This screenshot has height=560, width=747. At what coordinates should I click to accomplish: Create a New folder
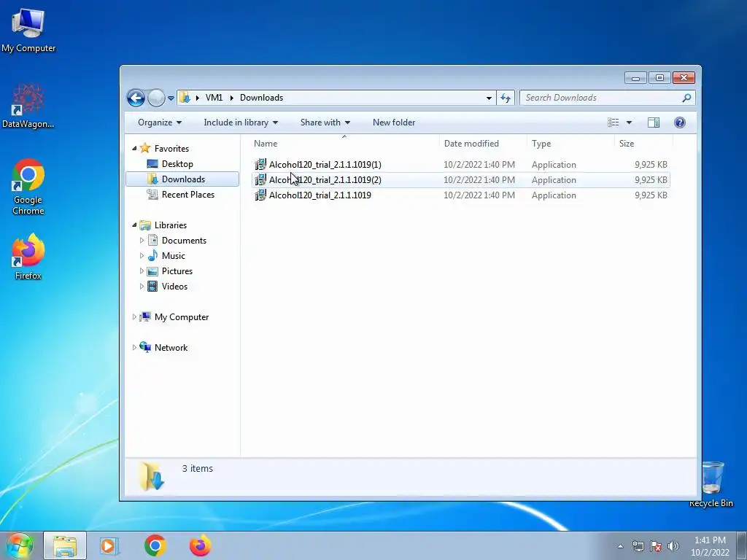394,122
